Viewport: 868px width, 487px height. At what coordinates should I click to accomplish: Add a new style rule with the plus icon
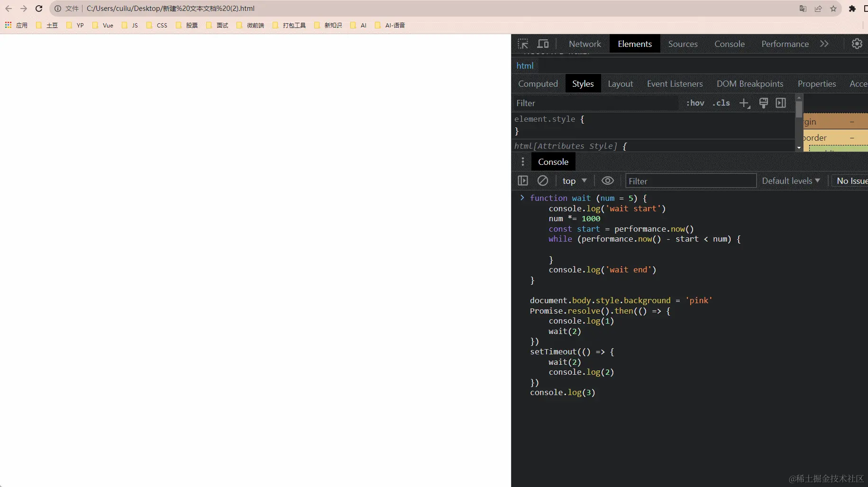pyautogui.click(x=744, y=103)
